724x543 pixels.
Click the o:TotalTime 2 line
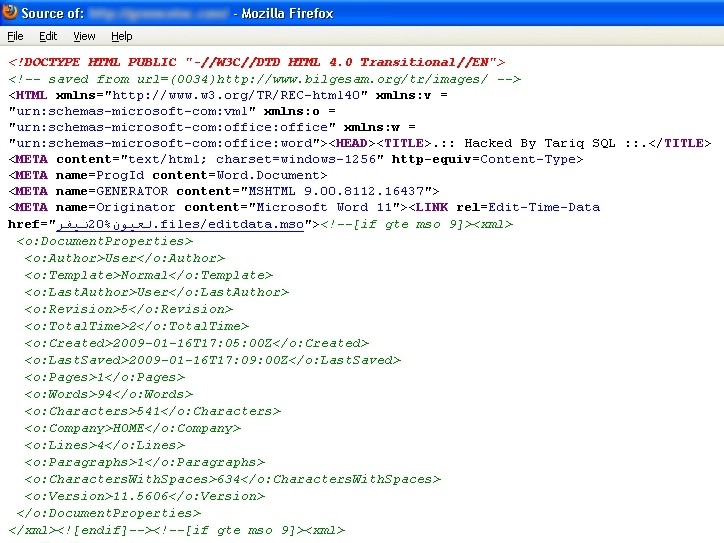[137, 326]
